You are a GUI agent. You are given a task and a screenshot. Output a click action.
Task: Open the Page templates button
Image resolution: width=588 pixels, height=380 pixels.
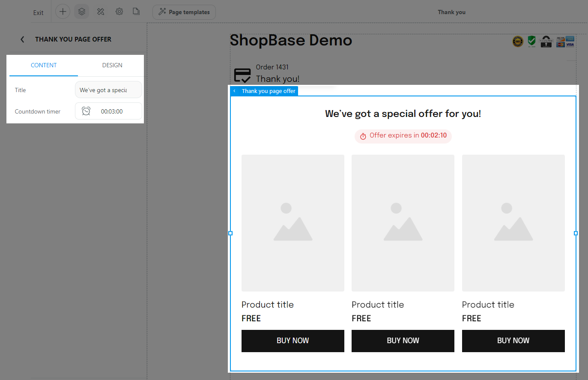click(184, 12)
